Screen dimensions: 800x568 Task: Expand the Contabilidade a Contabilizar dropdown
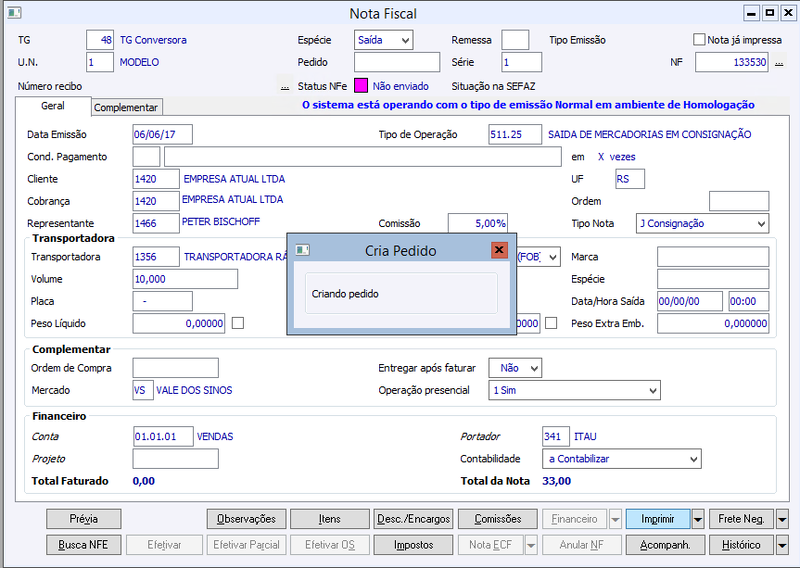click(621, 459)
